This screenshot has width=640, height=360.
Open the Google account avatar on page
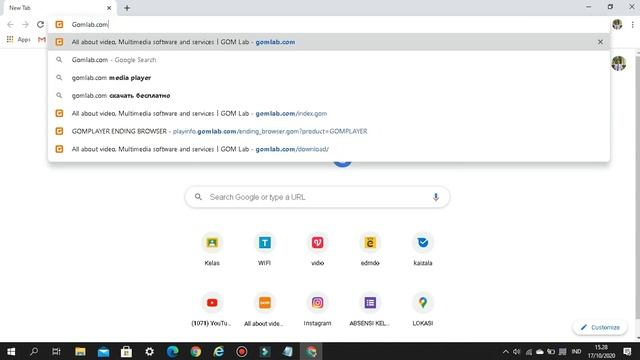[x=619, y=63]
